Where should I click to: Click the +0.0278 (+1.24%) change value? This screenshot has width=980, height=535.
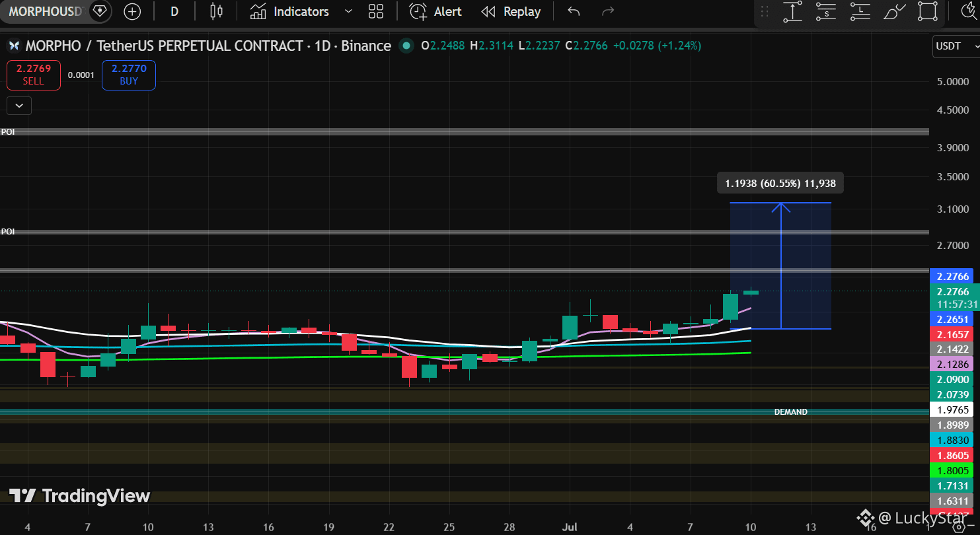pos(657,46)
